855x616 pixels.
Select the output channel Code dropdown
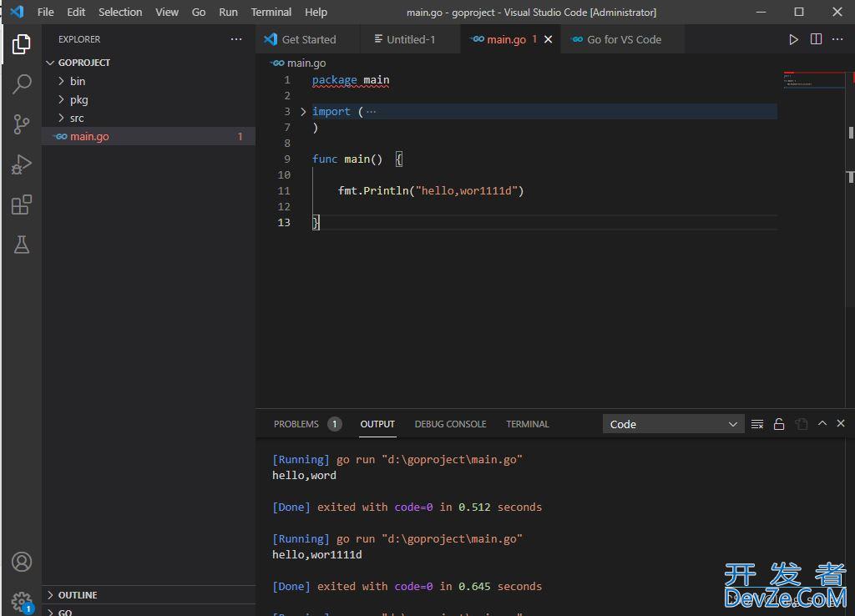674,424
